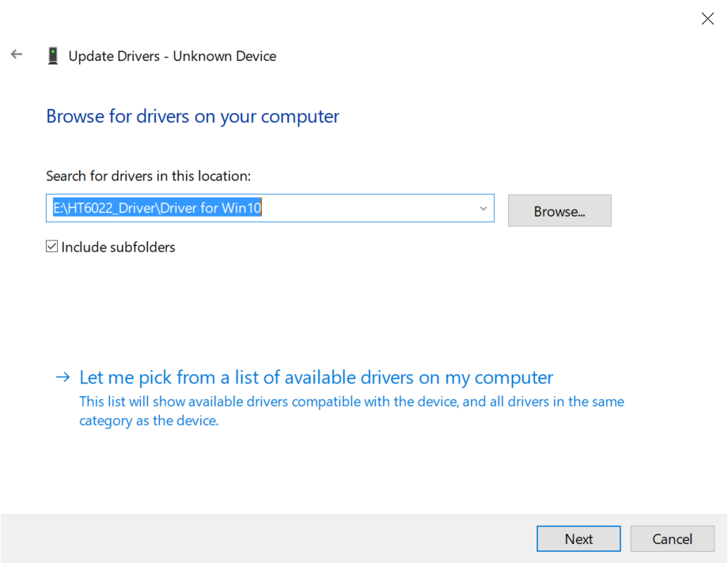The height and width of the screenshot is (563, 728).
Task: Click the device icon beside Update Drivers title
Action: pos(53,56)
